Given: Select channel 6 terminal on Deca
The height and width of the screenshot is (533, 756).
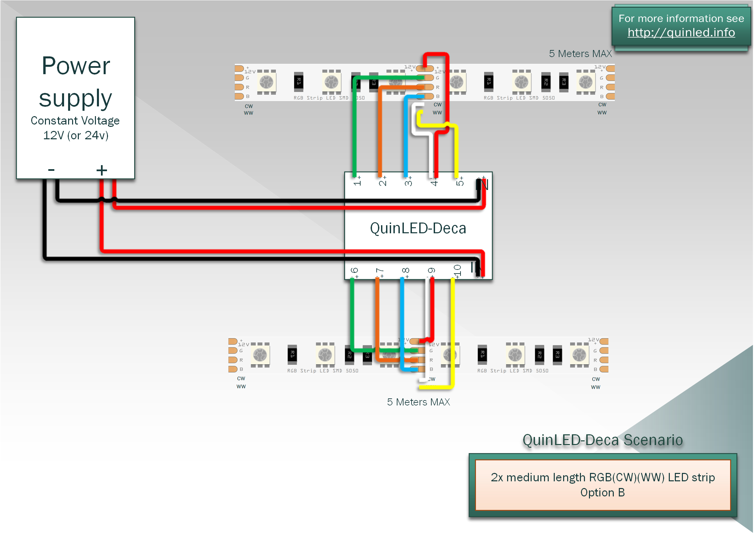Looking at the screenshot, I should click(x=354, y=271).
